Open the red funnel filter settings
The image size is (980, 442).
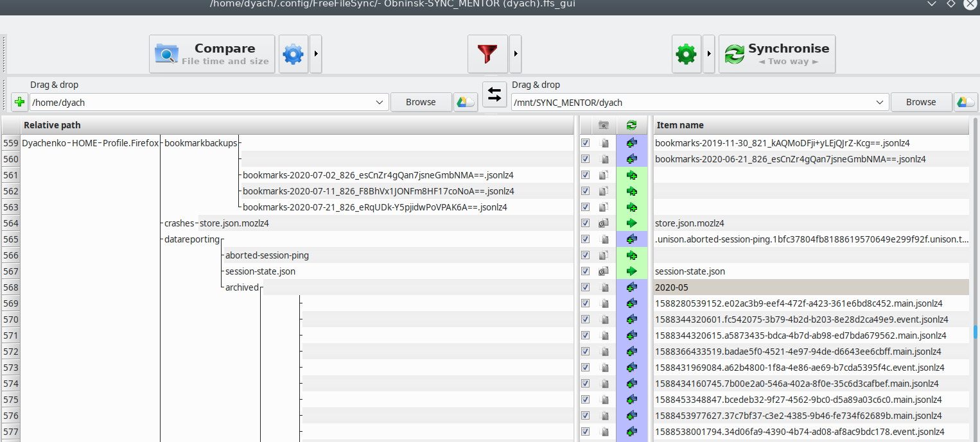click(x=487, y=54)
